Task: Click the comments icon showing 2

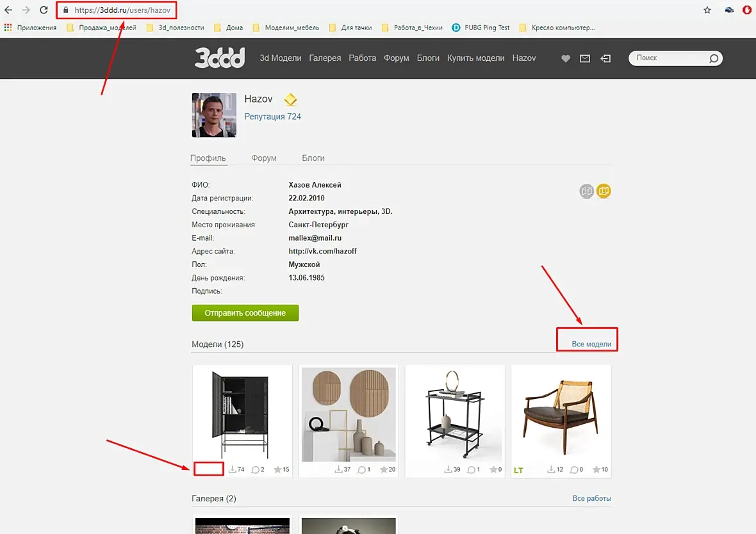Action: [256, 469]
